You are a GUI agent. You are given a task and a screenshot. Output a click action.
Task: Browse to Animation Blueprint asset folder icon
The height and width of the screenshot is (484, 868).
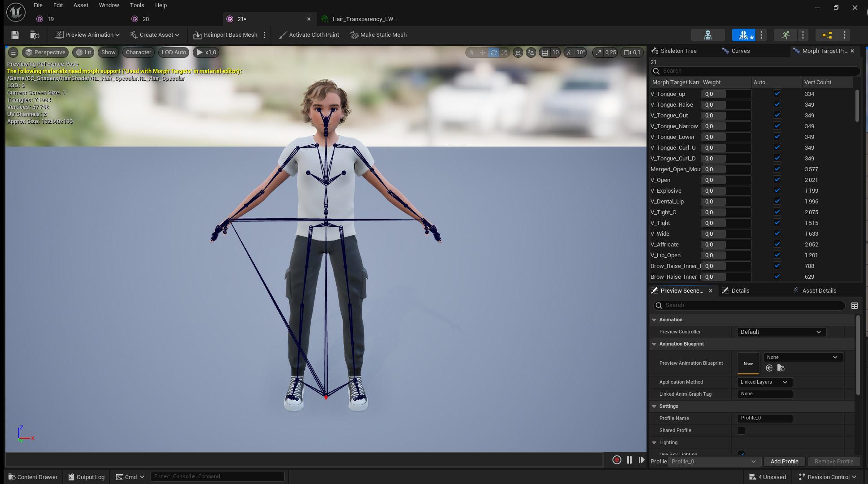pyautogui.click(x=781, y=368)
